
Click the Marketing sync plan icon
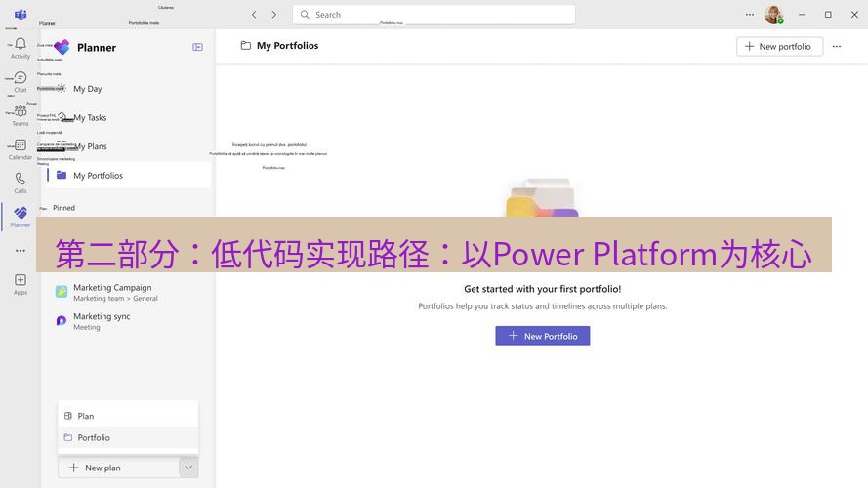point(62,320)
